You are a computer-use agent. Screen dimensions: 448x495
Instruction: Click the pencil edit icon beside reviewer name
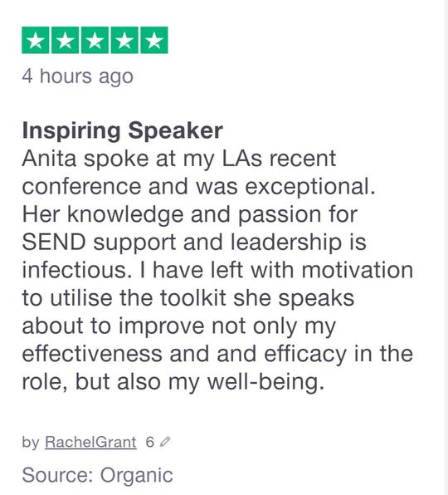tap(165, 442)
